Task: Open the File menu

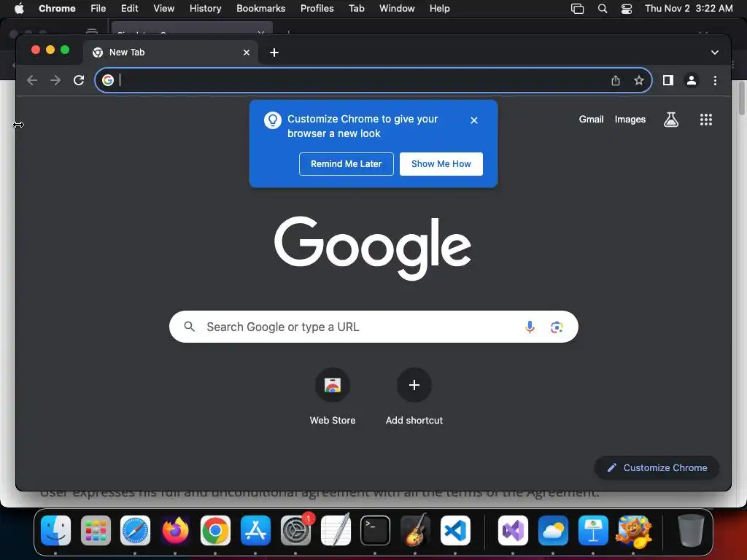Action: (x=98, y=8)
